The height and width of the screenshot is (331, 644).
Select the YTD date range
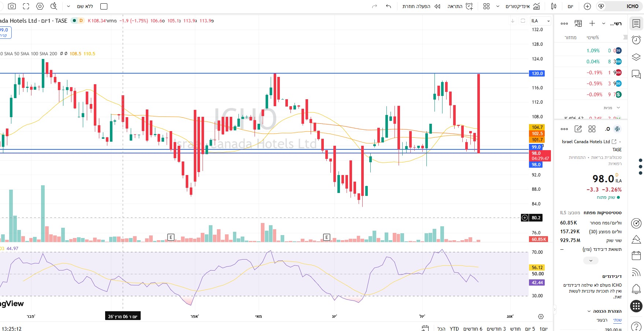(454, 328)
